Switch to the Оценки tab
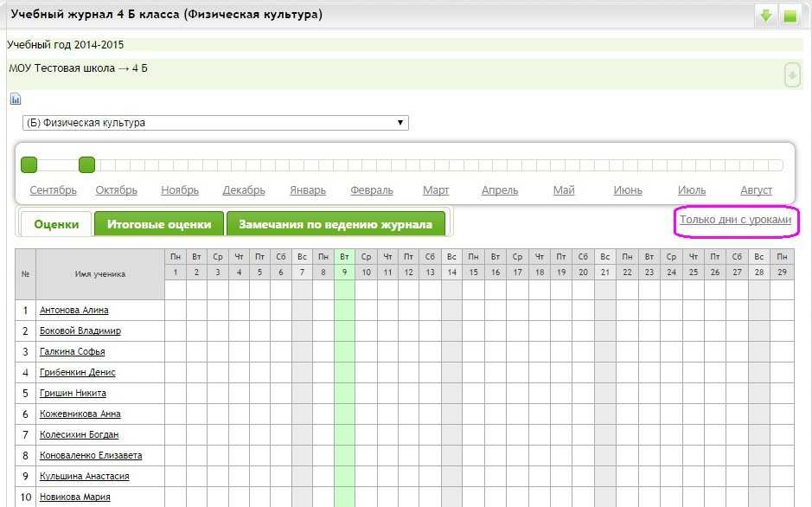 click(56, 224)
